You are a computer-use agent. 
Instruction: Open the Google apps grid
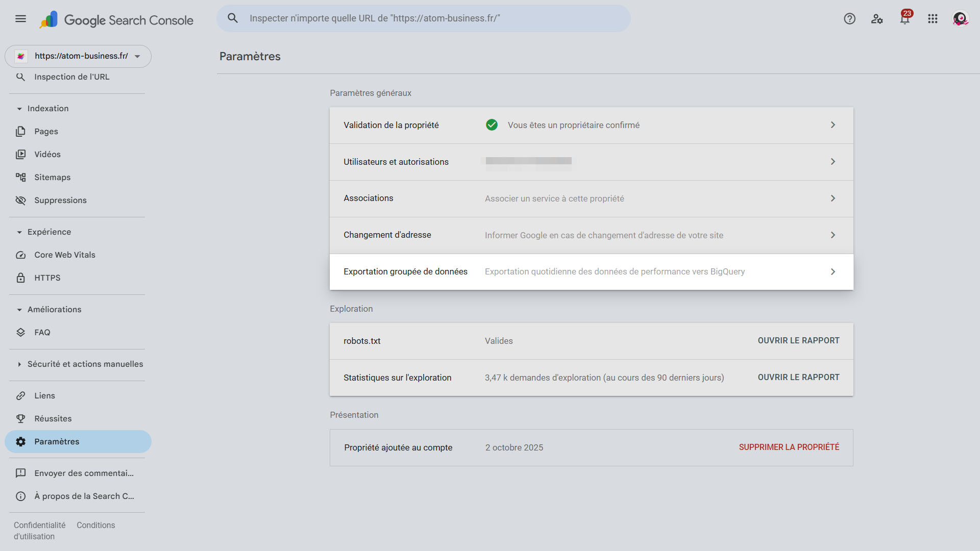point(933,19)
